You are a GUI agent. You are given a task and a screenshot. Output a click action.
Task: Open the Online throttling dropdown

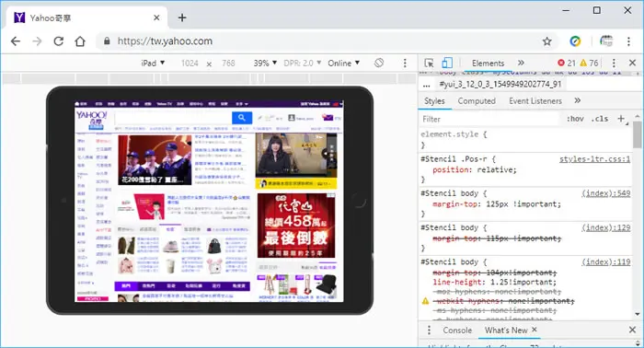pyautogui.click(x=344, y=63)
